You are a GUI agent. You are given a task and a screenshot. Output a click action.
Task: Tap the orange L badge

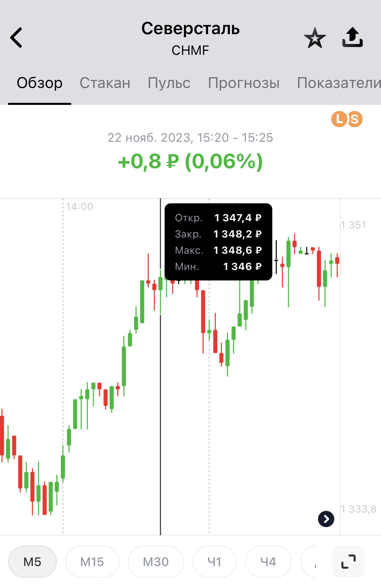339,119
